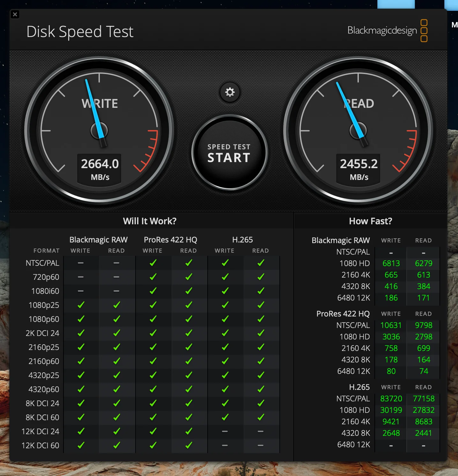Click the ProRes 1080 HD write value 3036
Viewport: 458px width, 476px height.
tap(391, 337)
